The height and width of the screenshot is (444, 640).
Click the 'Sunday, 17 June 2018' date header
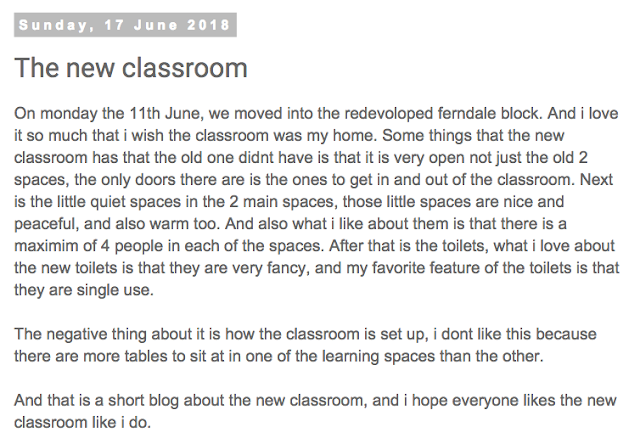[x=125, y=25]
